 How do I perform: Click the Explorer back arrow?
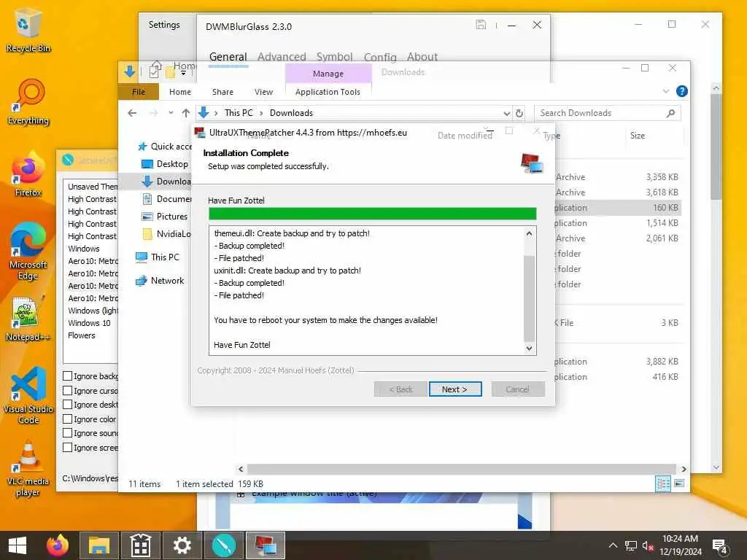[x=133, y=113]
